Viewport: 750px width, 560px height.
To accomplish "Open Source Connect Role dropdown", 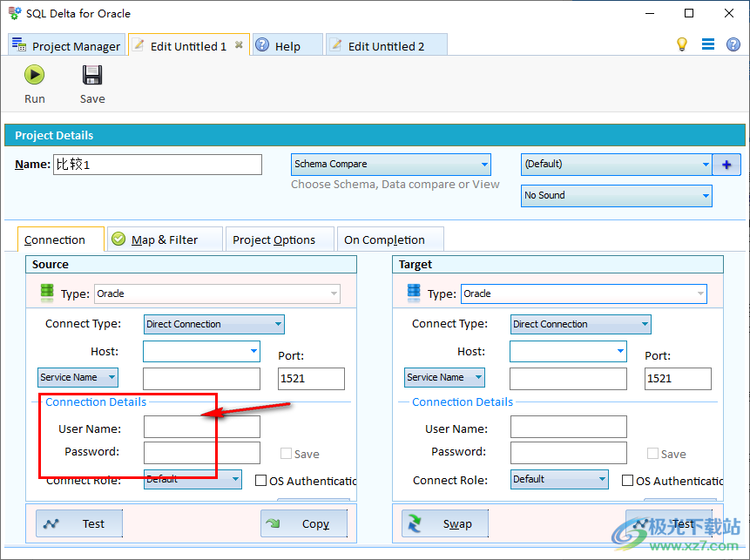I will click(193, 479).
